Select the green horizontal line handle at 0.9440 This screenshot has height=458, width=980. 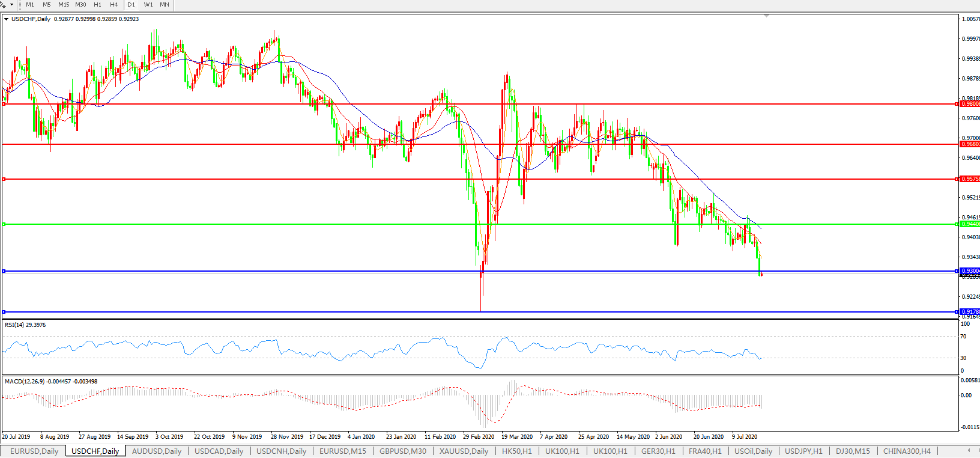pos(4,224)
